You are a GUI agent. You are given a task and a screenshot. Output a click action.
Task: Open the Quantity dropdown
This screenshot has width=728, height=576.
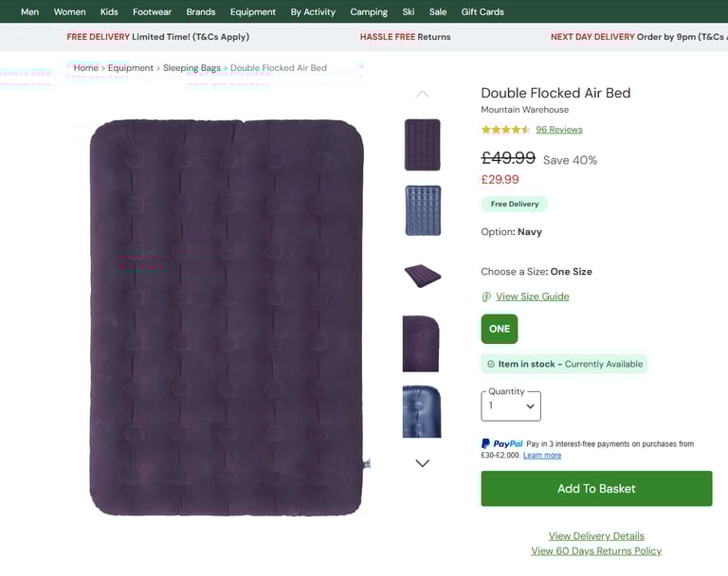(511, 406)
